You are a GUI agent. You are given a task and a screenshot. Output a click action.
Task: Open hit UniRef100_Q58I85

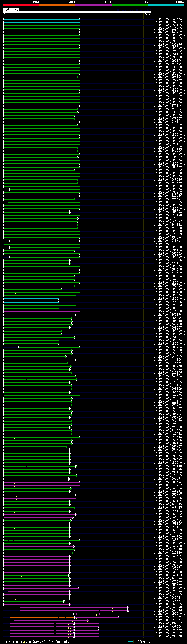(x=168, y=25)
